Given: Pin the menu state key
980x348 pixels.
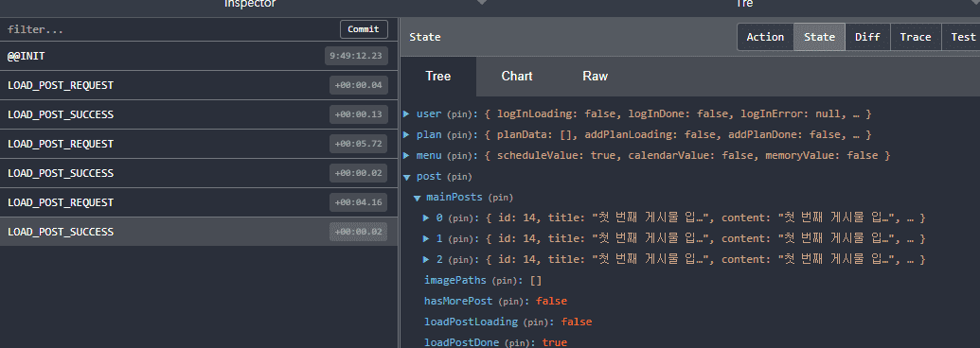Looking at the screenshot, I should click(x=459, y=156).
